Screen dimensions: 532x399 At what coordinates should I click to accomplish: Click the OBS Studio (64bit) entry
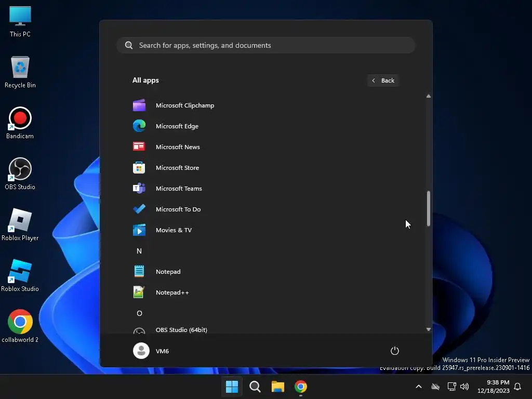pos(266,330)
